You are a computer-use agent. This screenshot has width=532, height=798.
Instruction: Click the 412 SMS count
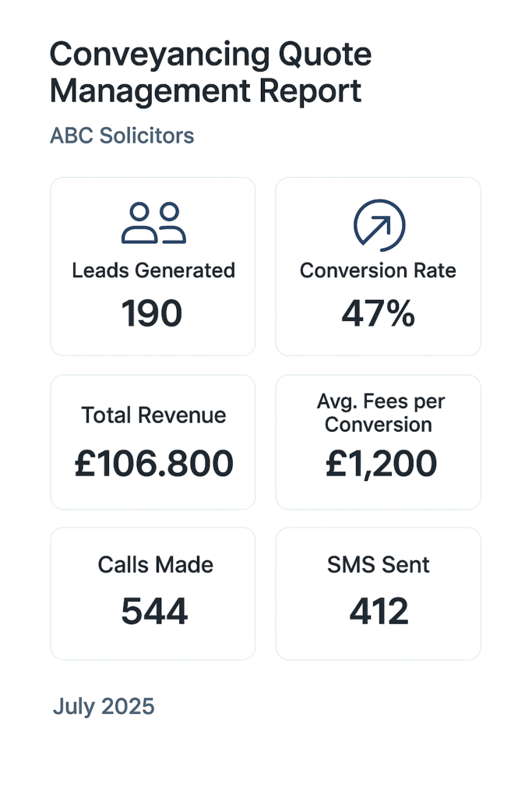379,611
